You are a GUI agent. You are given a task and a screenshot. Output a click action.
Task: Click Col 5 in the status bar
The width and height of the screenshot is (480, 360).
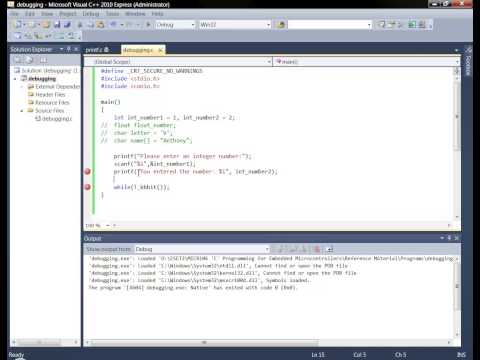click(x=360, y=355)
